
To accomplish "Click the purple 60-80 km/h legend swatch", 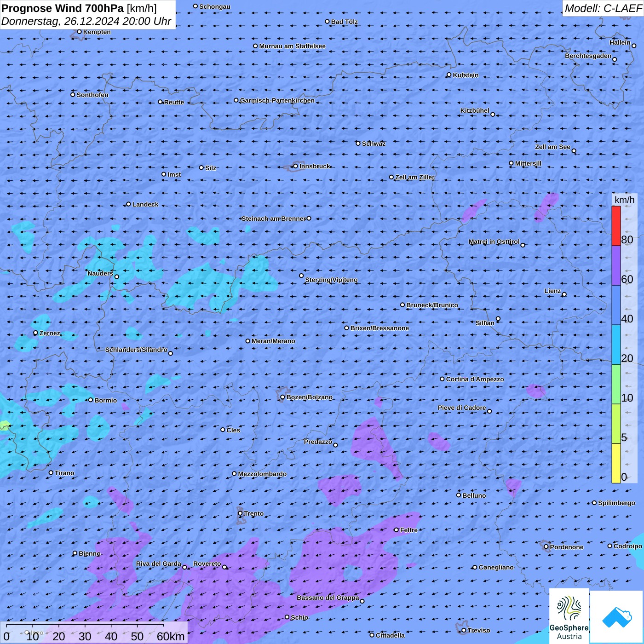I will coord(616,265).
